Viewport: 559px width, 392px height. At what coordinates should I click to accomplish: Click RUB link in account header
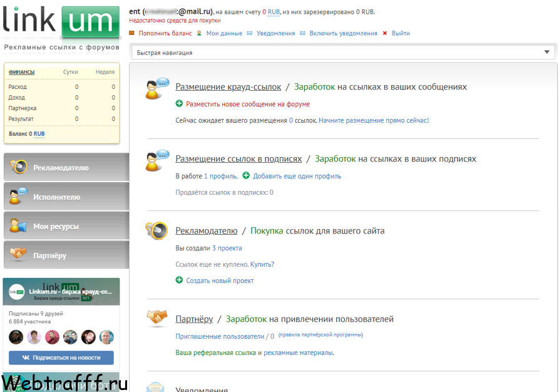point(274,12)
